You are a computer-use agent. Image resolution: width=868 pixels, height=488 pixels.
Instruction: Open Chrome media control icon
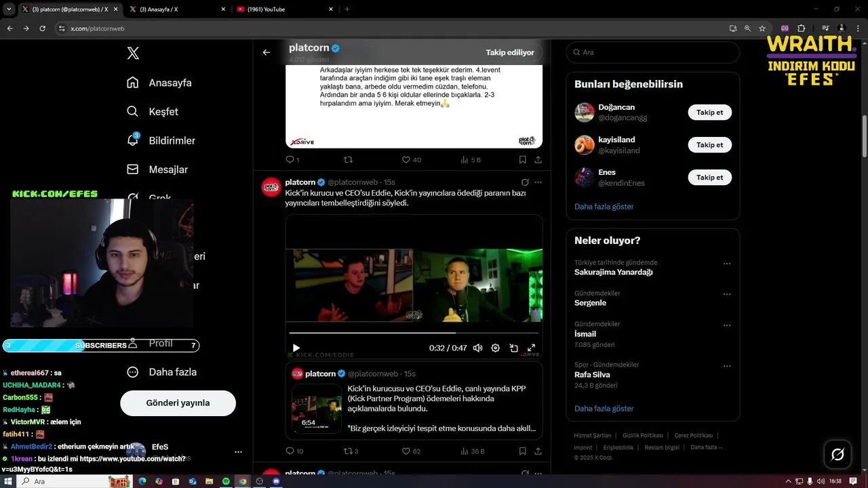click(x=825, y=28)
